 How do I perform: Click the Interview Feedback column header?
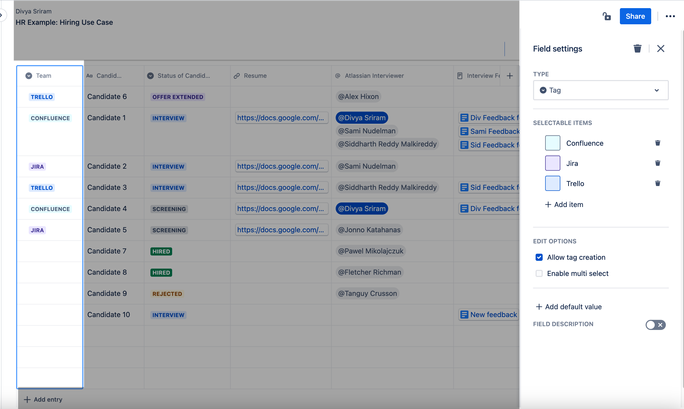tap(479, 76)
